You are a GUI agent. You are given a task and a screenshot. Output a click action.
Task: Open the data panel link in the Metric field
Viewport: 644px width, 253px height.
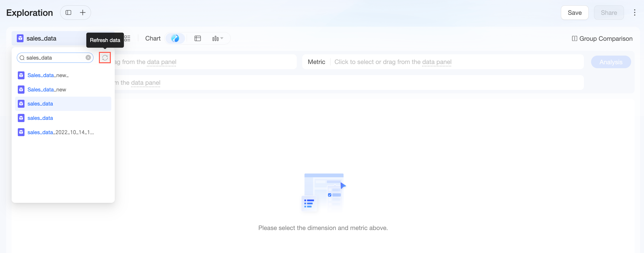[437, 62]
